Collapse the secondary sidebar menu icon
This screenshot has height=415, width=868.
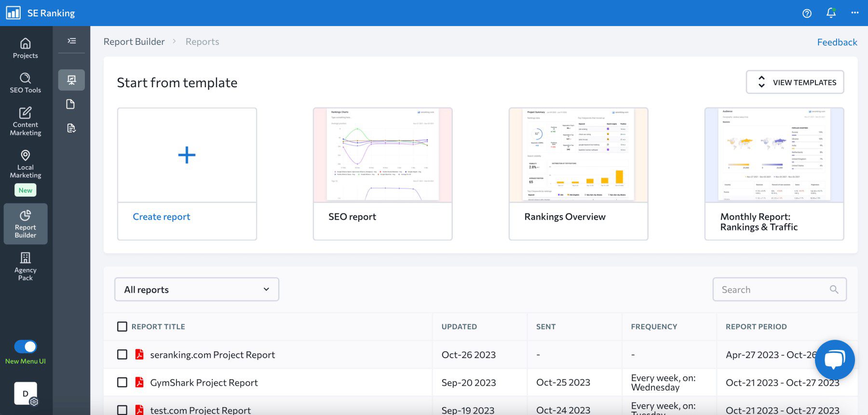pyautogui.click(x=71, y=41)
